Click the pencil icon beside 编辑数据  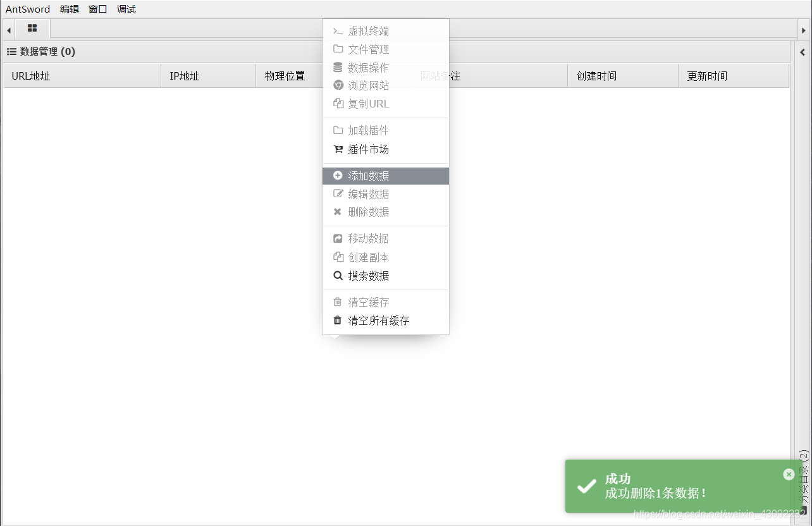[x=338, y=194]
